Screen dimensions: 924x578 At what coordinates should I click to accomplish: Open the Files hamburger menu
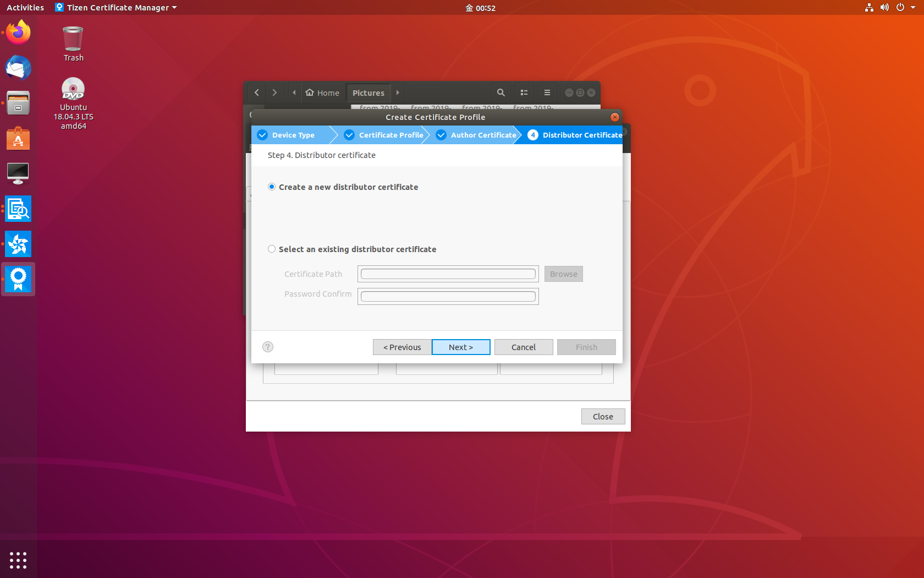pos(547,92)
